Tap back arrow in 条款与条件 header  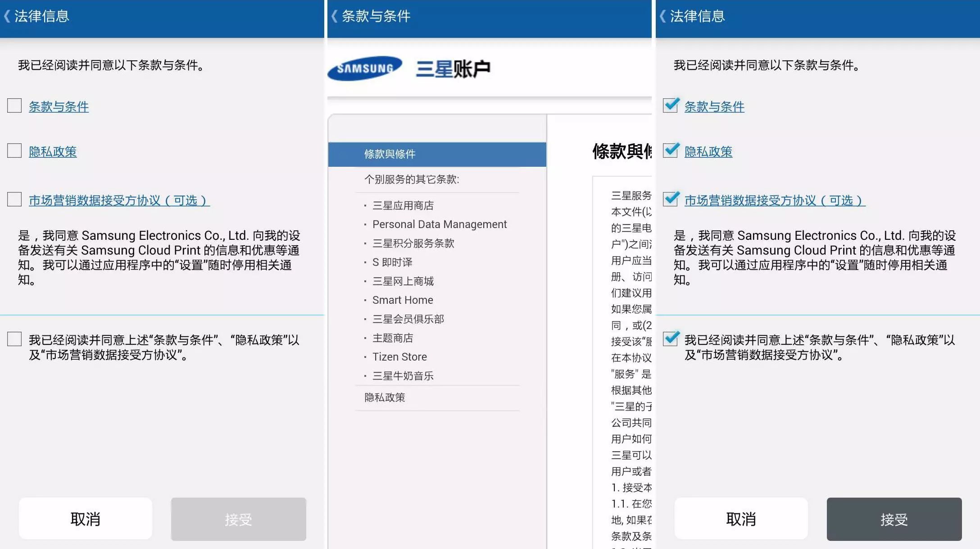[334, 16]
